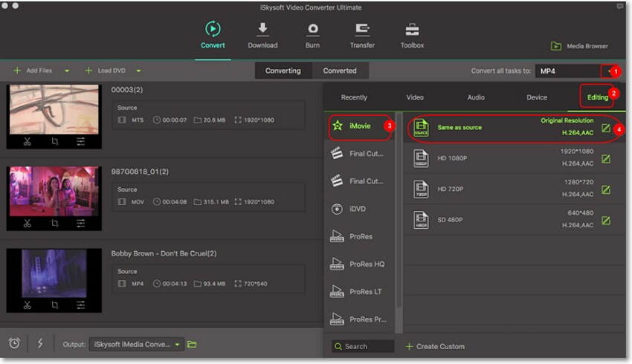The image size is (632, 364).
Task: Open the Media Browser
Action: coord(579,46)
